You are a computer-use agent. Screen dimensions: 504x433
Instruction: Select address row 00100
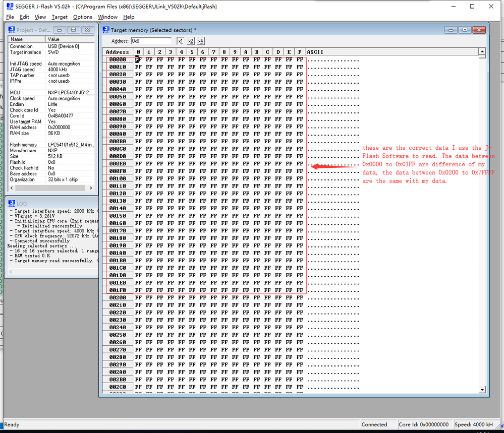click(x=118, y=178)
